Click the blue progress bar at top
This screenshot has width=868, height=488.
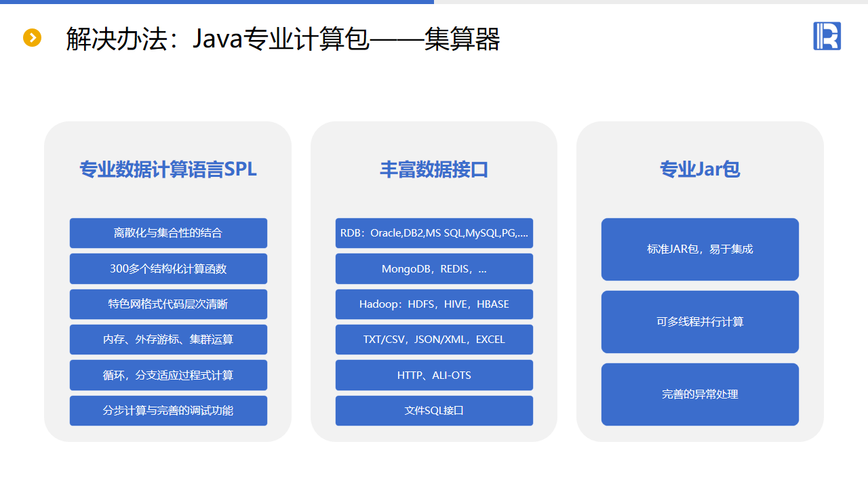point(217,2)
